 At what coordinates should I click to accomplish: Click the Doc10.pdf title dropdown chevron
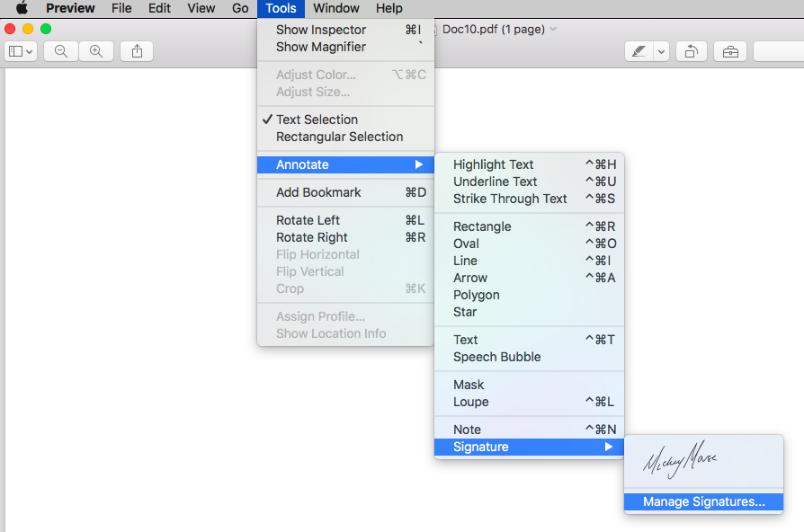553,30
